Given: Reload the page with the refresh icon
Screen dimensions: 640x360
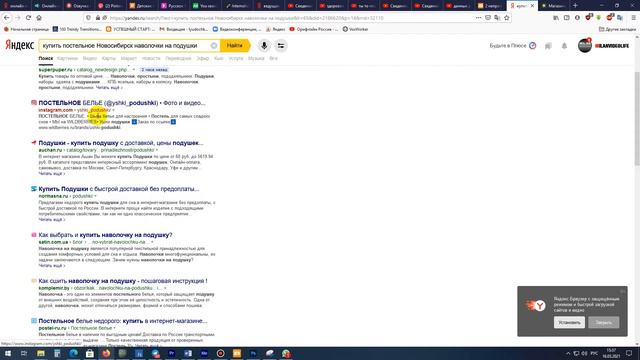Looking at the screenshot, I should point(28,18).
